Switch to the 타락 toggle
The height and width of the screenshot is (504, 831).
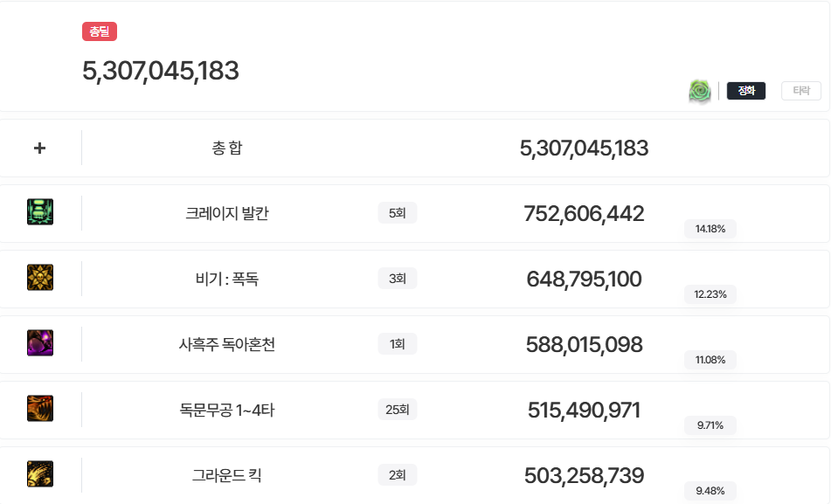(x=801, y=91)
